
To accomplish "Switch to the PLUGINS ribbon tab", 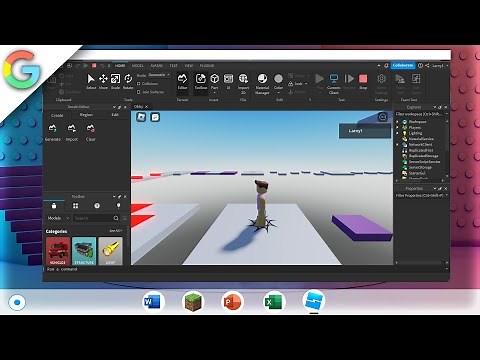I will click(207, 66).
